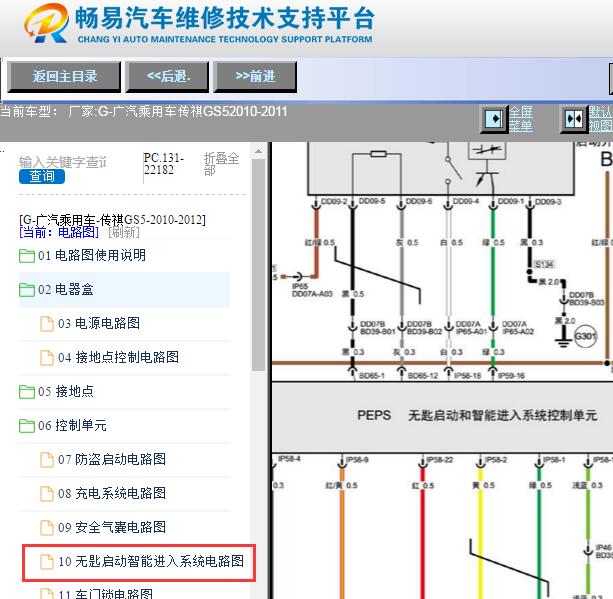
Task: Click the PC.131-22182 text
Action: [x=164, y=164]
